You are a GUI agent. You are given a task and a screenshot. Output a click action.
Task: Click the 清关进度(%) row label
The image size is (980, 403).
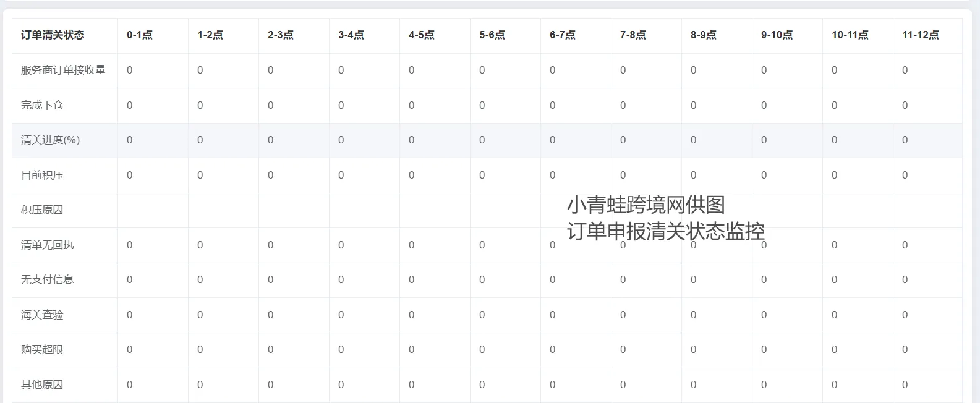tap(50, 140)
